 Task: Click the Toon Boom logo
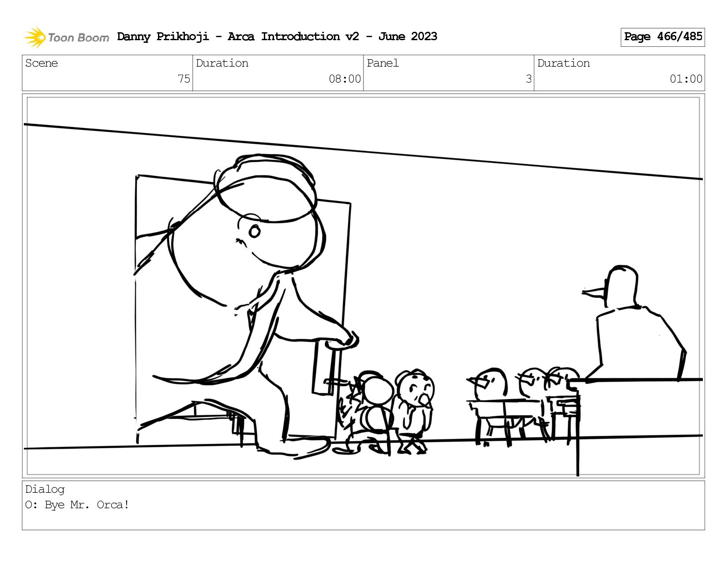coord(66,37)
